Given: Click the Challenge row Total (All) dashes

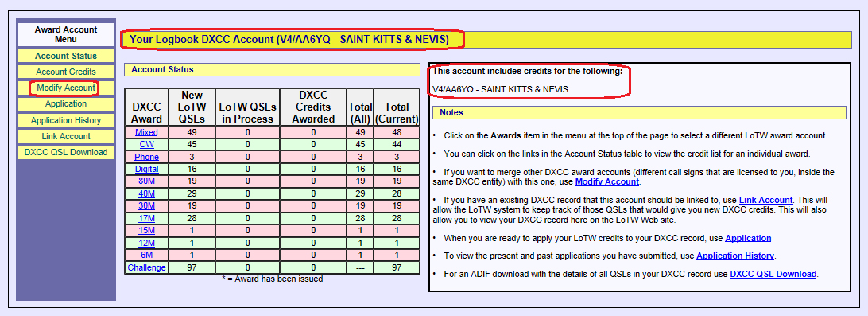Looking at the screenshot, I should 360,267.
